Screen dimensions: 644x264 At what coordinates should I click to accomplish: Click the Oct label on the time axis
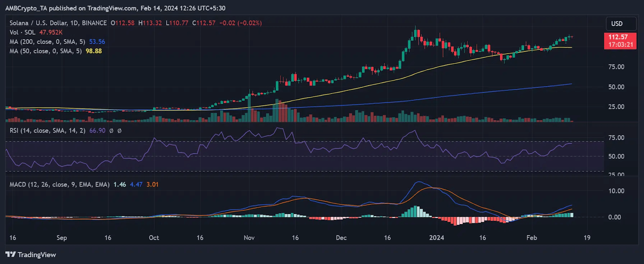(154, 238)
